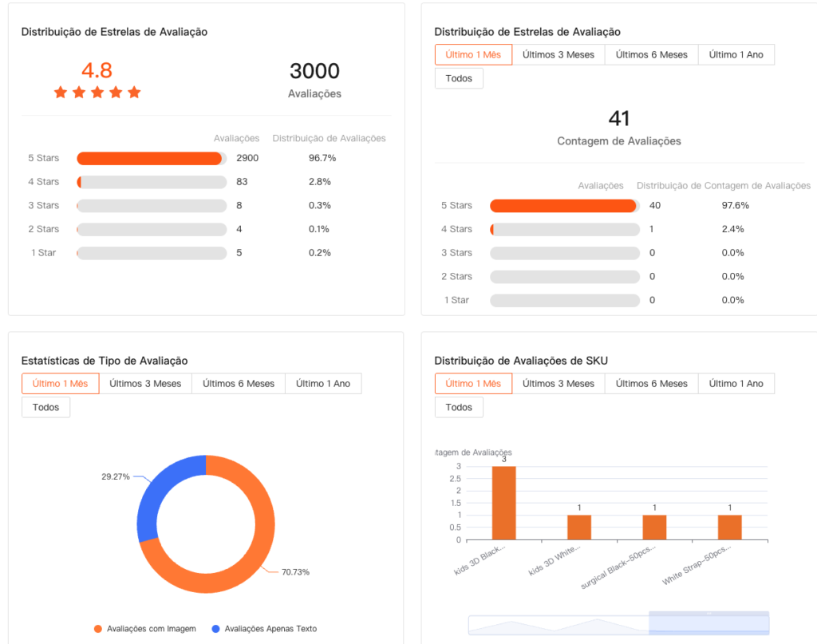Toggle the Avaliações Apenas Texto legend marker

(x=216, y=629)
